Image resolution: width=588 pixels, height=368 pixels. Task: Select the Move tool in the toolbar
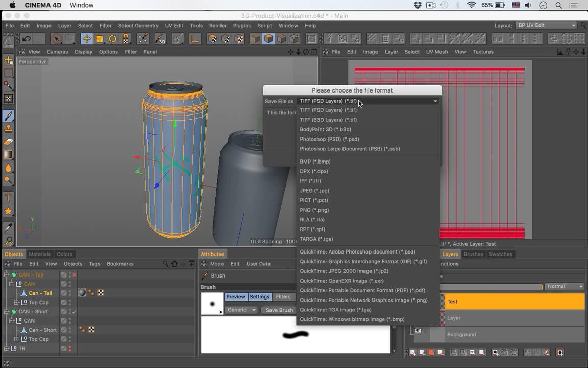87,39
